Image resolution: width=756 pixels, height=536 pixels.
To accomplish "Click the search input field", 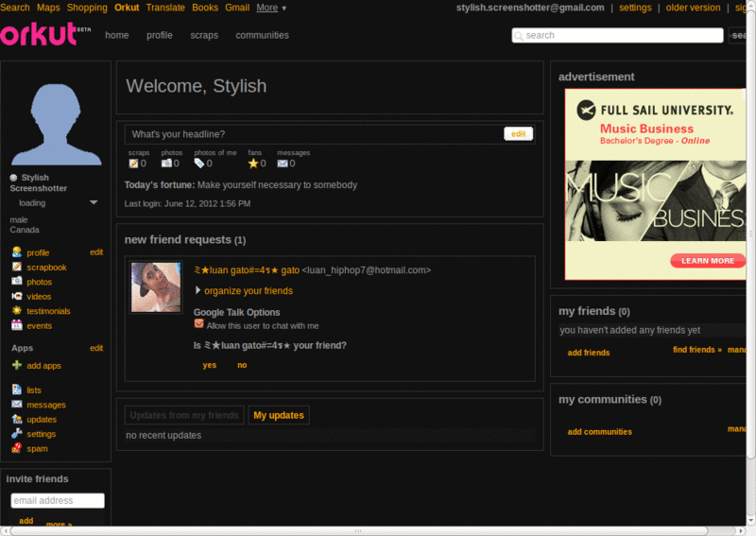I will click(618, 35).
